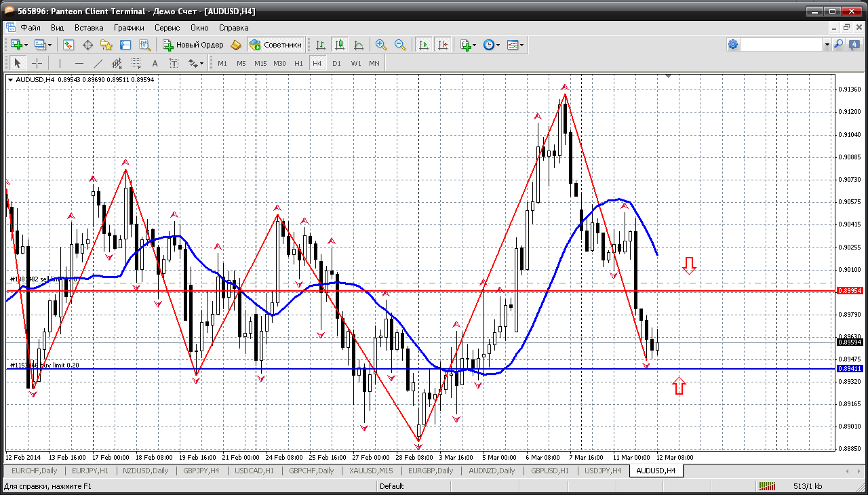Viewport: 868px width, 495px height.
Task: Select the Trendline drawing tool
Action: (x=98, y=63)
